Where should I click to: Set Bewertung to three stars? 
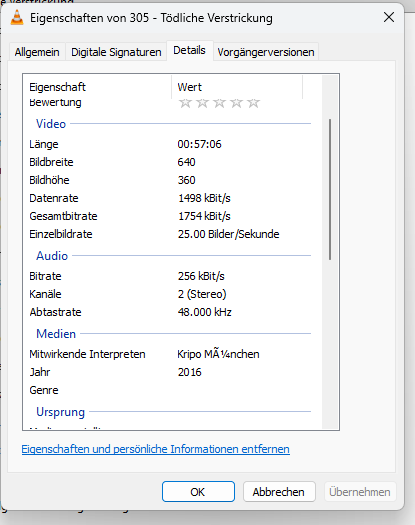[x=219, y=103]
